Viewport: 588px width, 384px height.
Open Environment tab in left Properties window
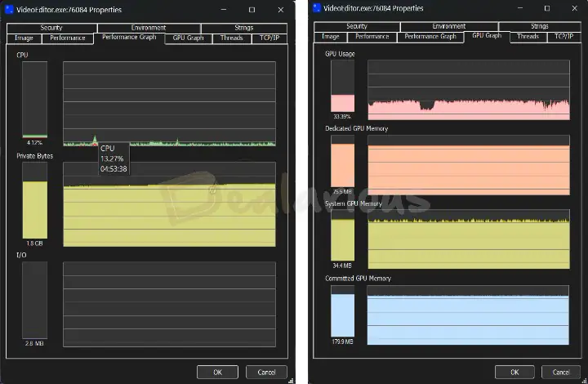pos(149,28)
